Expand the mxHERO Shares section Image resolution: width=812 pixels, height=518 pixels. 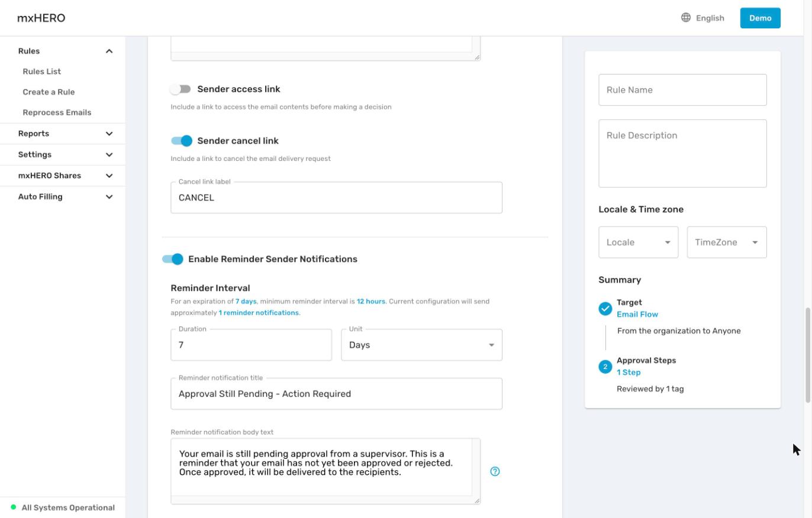(109, 176)
